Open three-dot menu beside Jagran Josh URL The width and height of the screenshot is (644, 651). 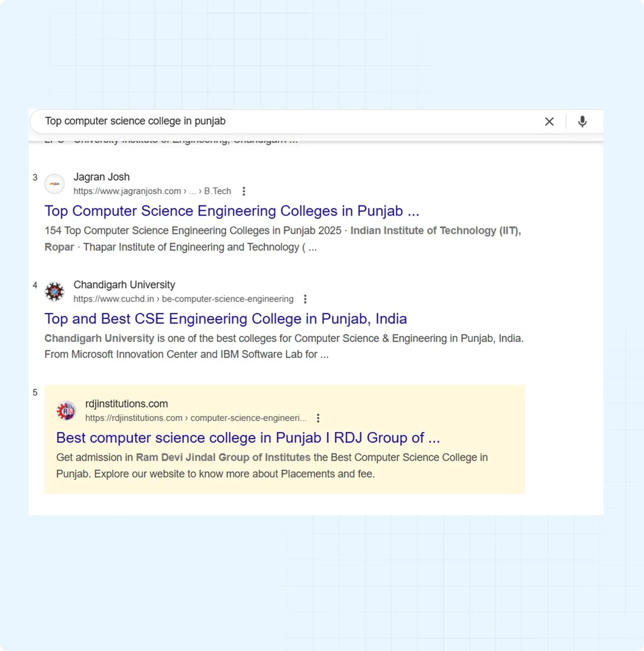(x=244, y=191)
